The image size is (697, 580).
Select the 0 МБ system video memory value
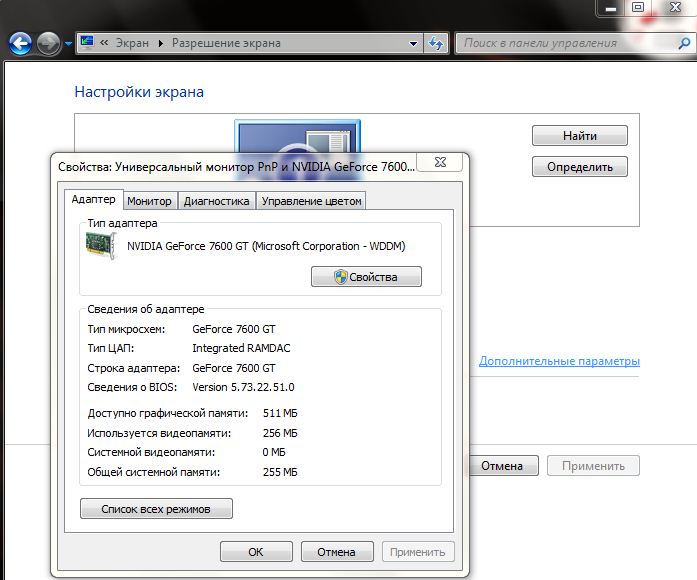pyautogui.click(x=274, y=452)
